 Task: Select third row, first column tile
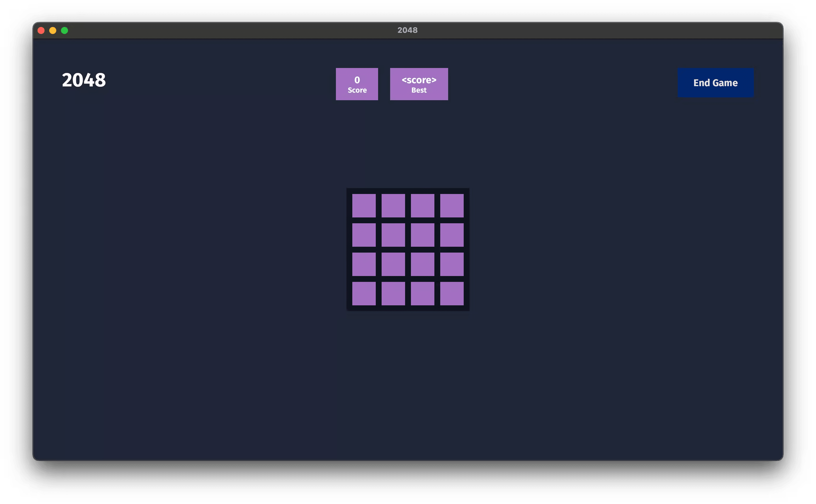pos(364,264)
